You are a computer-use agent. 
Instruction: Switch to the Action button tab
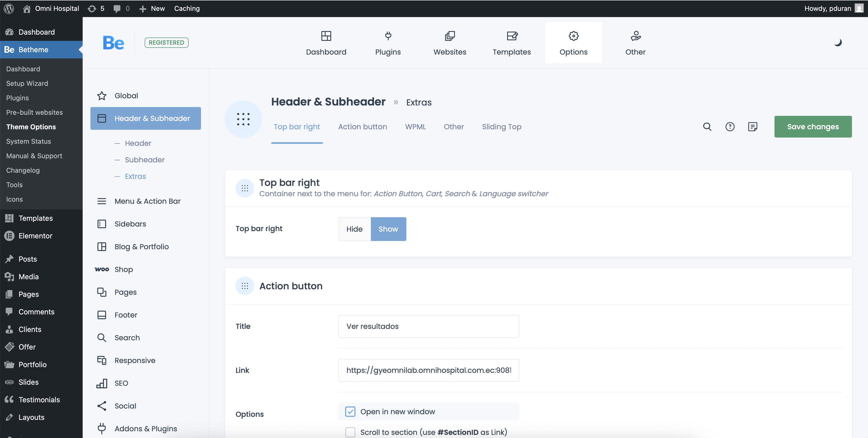point(362,127)
